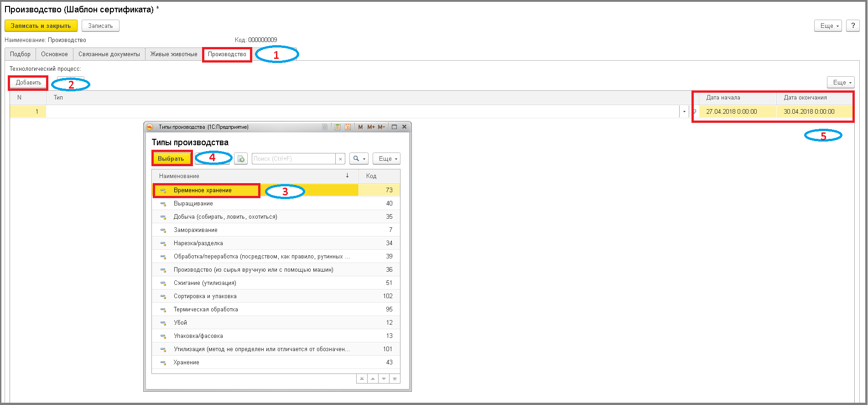Click the Записать button
The height and width of the screenshot is (405, 868).
tap(100, 26)
